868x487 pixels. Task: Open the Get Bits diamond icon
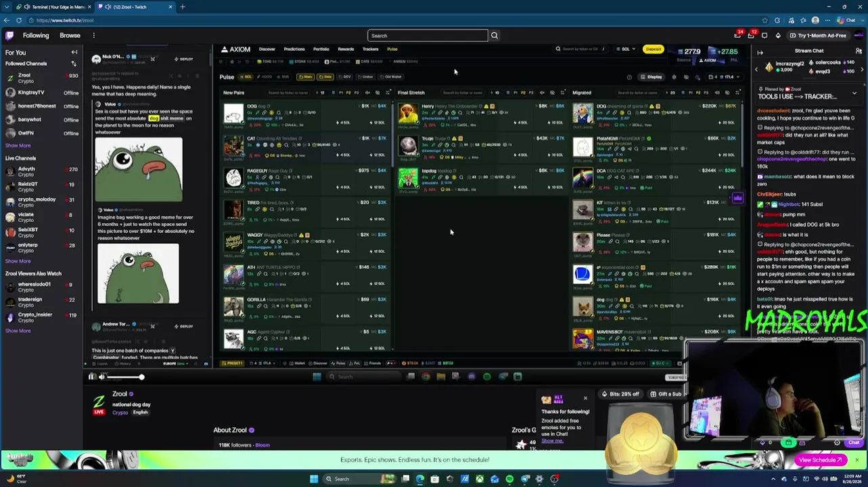point(778,35)
